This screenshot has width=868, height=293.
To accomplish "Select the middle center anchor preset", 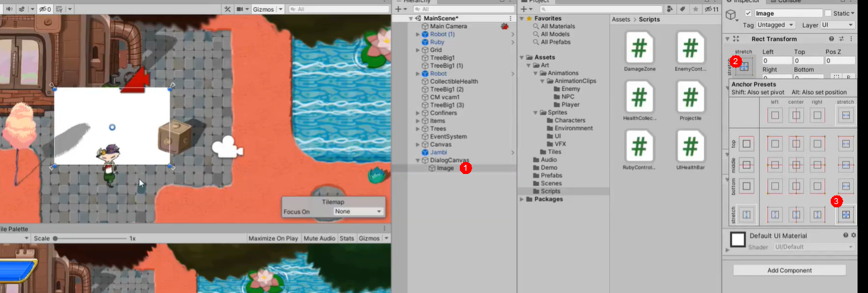I will click(x=796, y=165).
